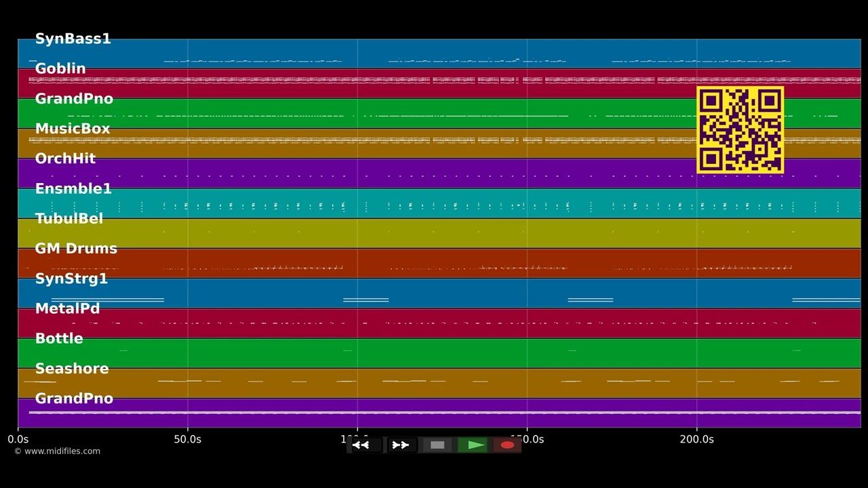This screenshot has height=488, width=868.
Task: Click the yellow QR code image
Action: click(741, 129)
